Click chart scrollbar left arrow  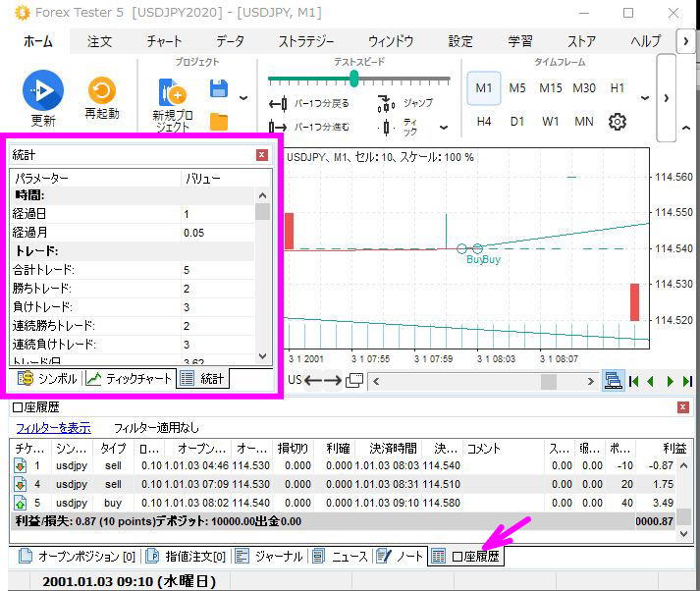click(376, 382)
